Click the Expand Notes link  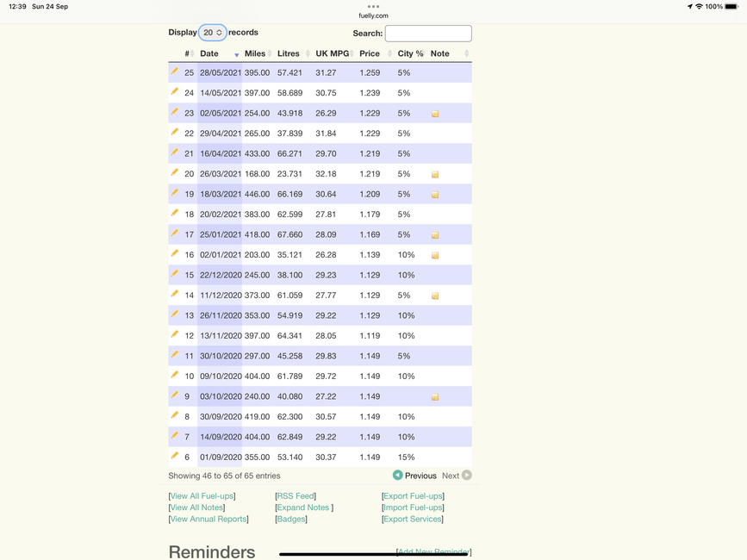tap(303, 507)
